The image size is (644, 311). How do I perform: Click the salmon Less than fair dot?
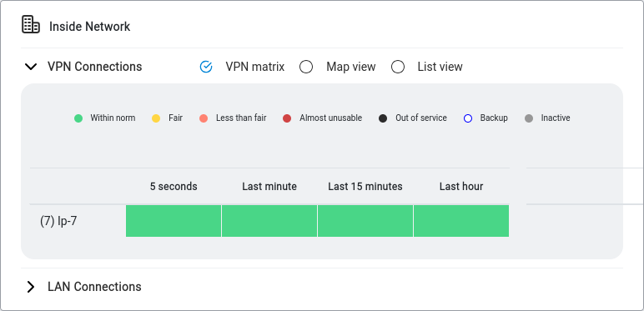(204, 118)
